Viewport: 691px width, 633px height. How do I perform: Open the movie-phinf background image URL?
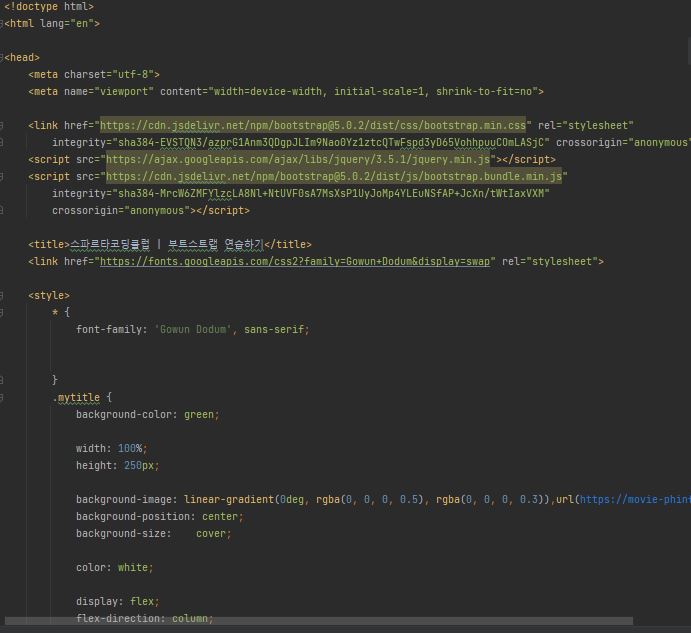coord(635,499)
